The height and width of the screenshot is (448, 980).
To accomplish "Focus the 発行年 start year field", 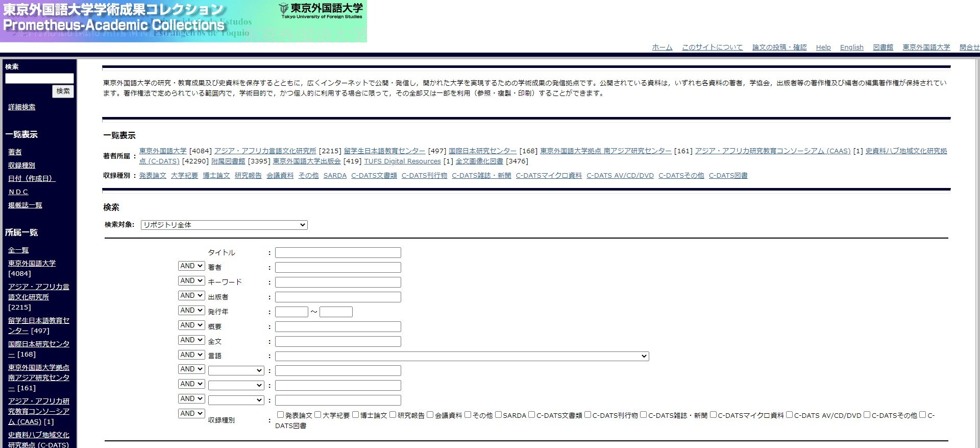I will point(291,312).
